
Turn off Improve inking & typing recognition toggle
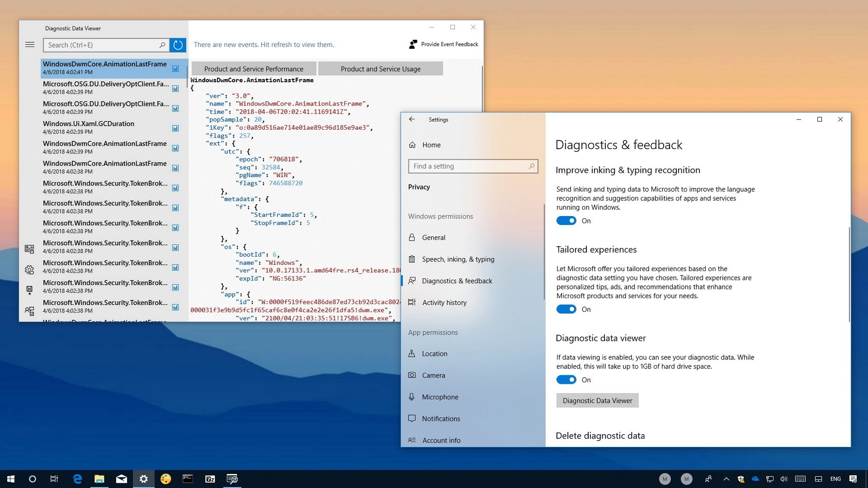point(566,221)
